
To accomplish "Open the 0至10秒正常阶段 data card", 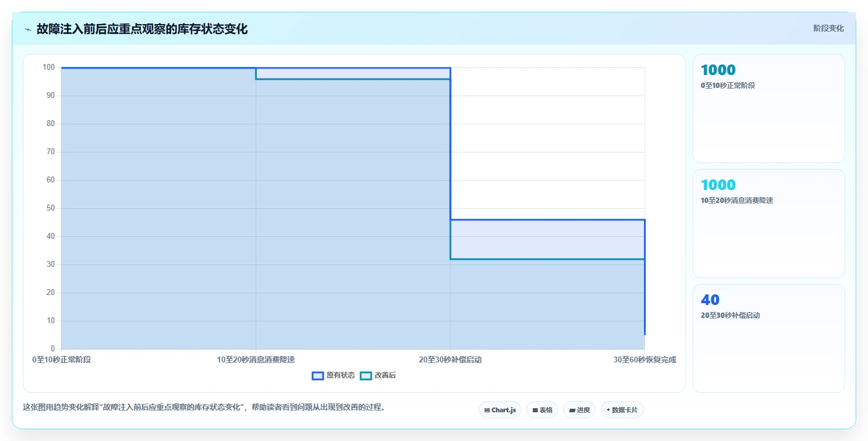I will pyautogui.click(x=768, y=108).
